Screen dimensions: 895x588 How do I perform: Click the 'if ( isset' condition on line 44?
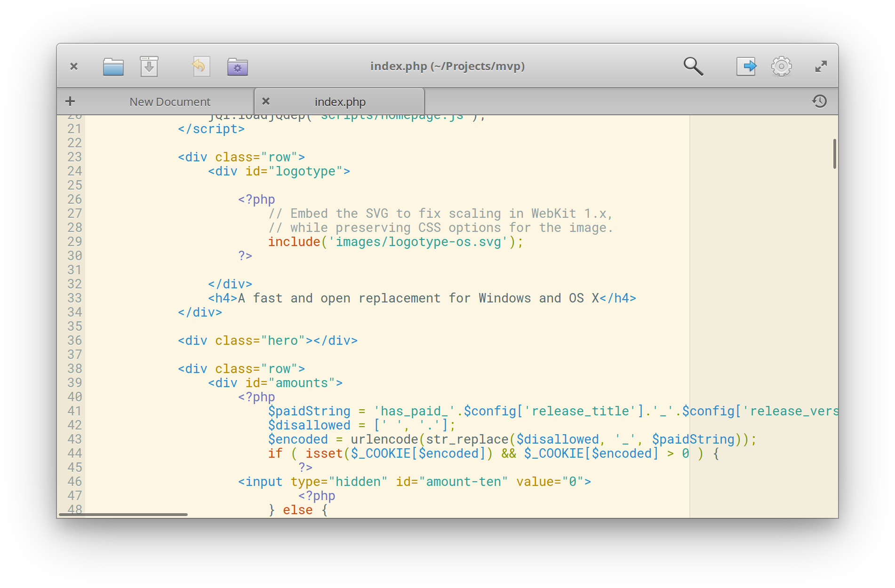pos(493,453)
